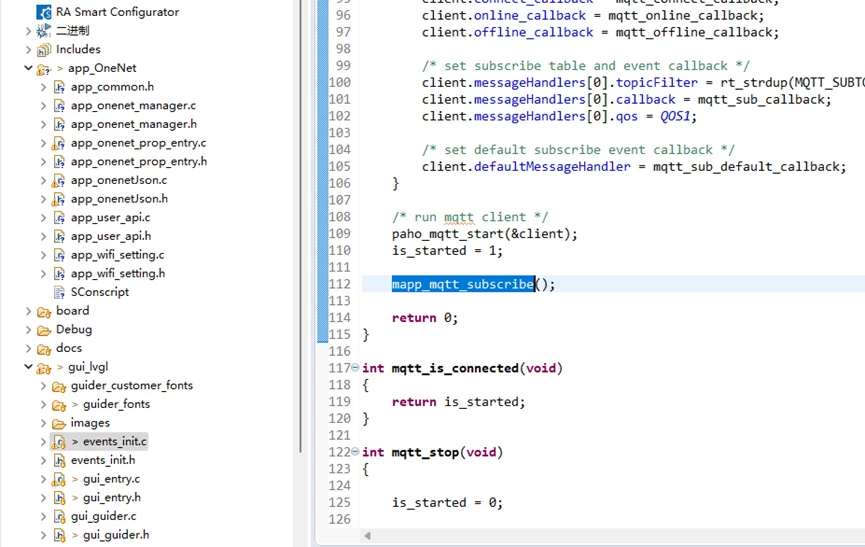The height and width of the screenshot is (547, 865).
Task: Click mqtt_offline_callback on line 97
Action: 693,33
